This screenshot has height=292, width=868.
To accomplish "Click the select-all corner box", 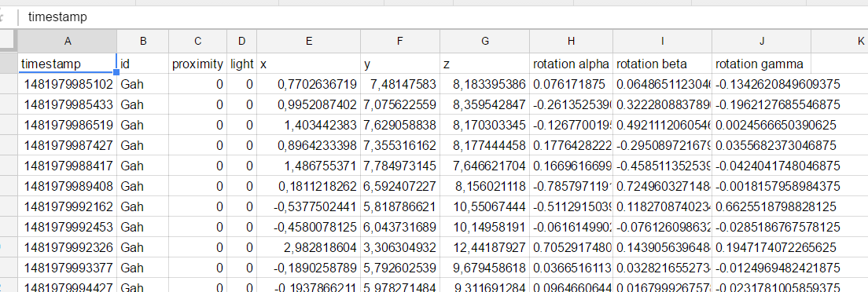I will tap(9, 41).
